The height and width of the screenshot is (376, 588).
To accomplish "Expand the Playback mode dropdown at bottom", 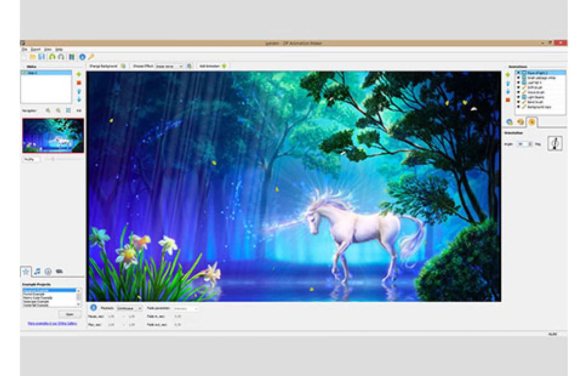I will tap(140, 308).
